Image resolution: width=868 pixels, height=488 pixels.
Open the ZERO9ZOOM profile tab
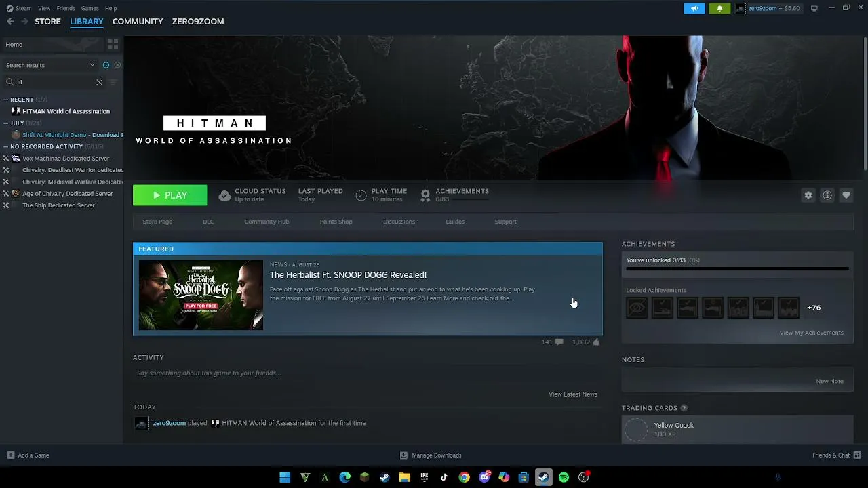198,22
